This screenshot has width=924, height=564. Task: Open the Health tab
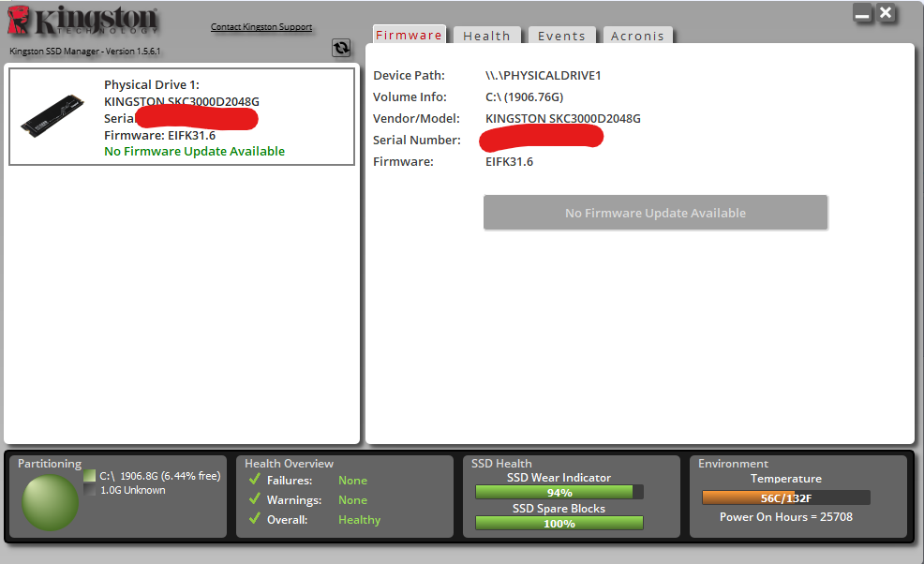486,36
